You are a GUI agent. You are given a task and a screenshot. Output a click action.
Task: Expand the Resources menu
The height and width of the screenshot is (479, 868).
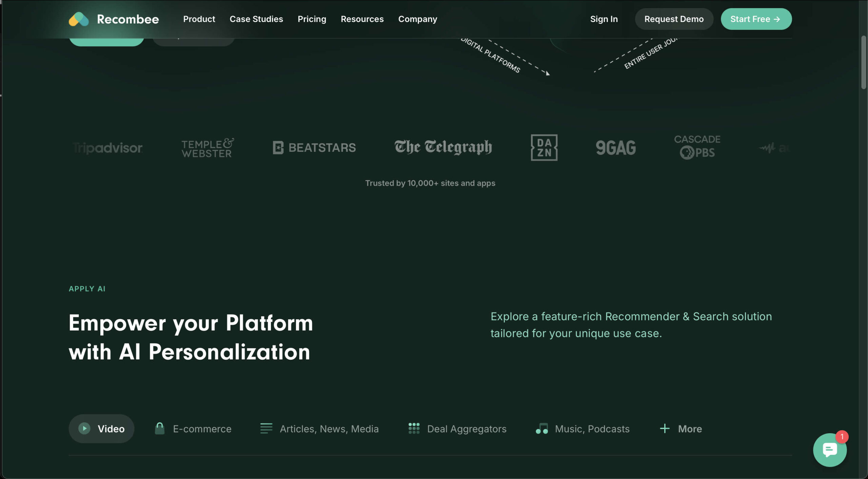pos(362,19)
